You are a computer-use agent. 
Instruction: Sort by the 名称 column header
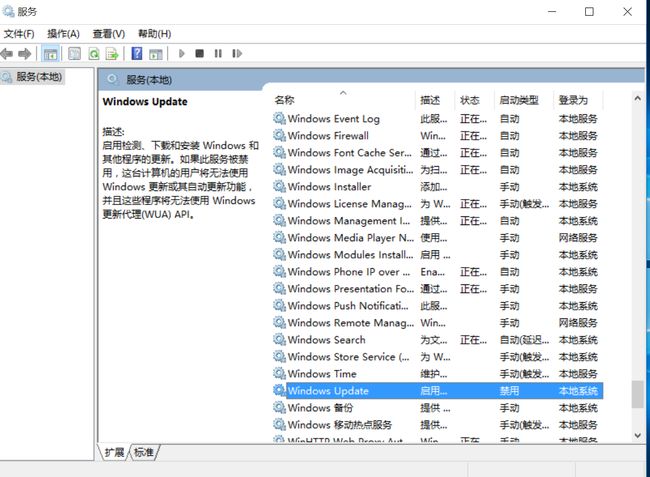pyautogui.click(x=344, y=100)
